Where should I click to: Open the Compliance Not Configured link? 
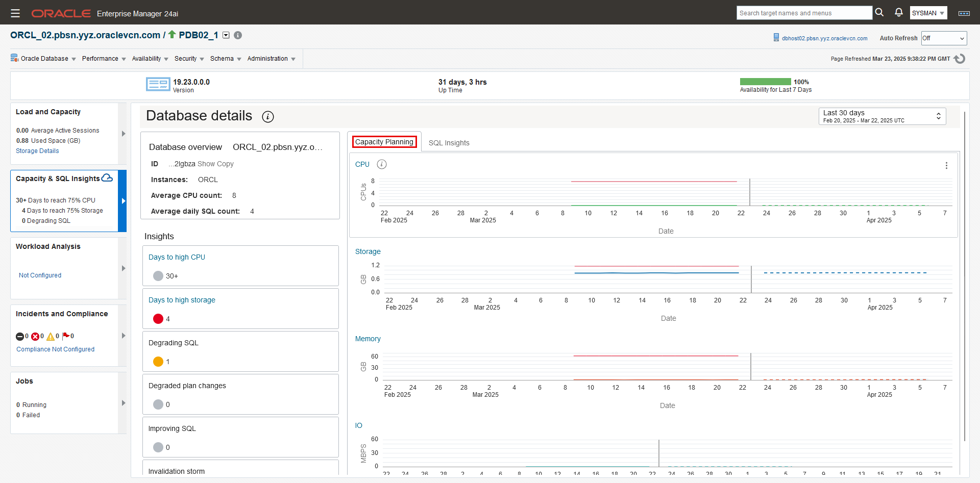point(55,349)
